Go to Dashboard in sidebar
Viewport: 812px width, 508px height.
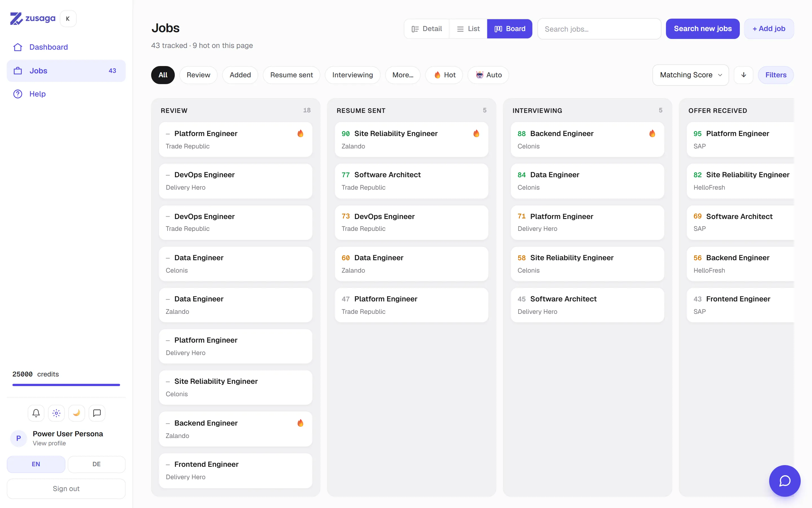[x=66, y=47]
